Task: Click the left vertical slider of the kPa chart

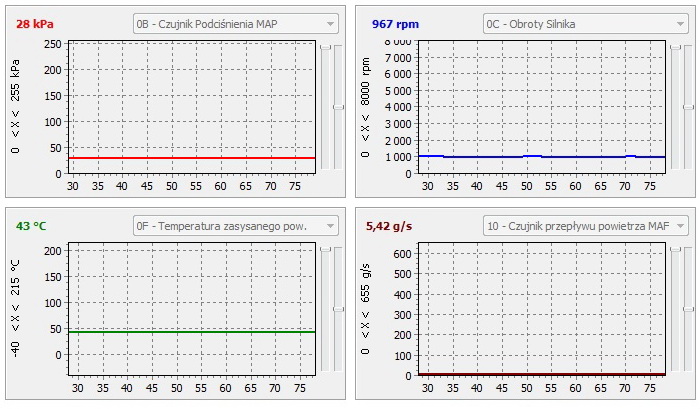Action: coord(324,47)
